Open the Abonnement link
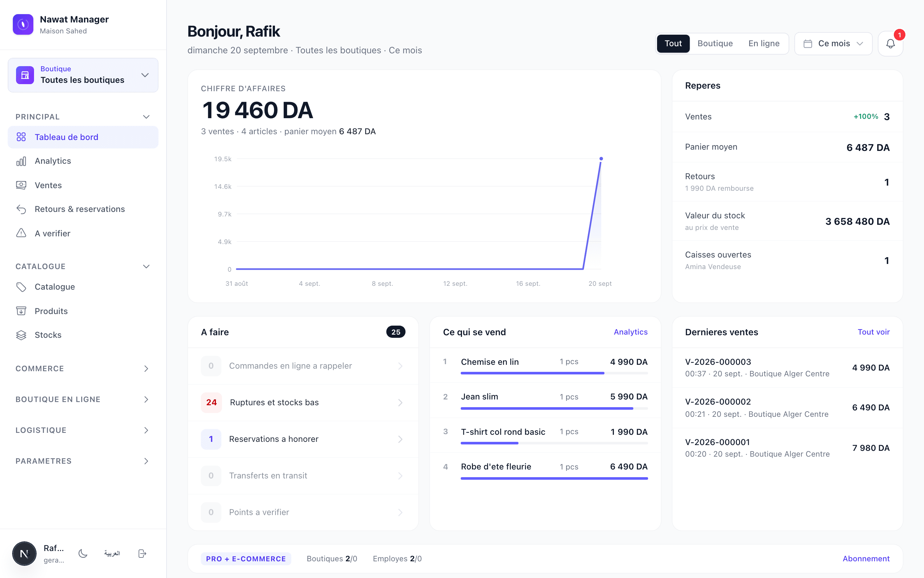The image size is (924, 578). (866, 558)
